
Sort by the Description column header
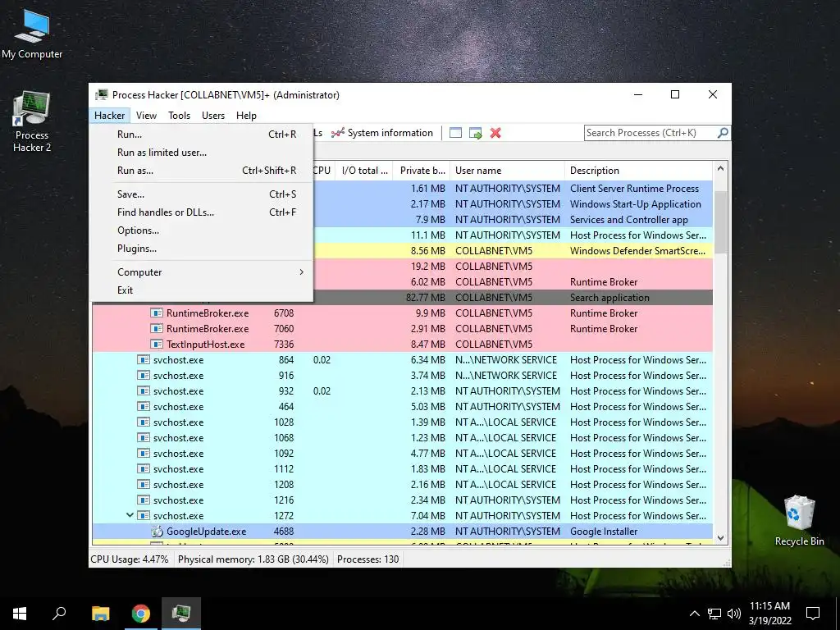[x=639, y=171]
